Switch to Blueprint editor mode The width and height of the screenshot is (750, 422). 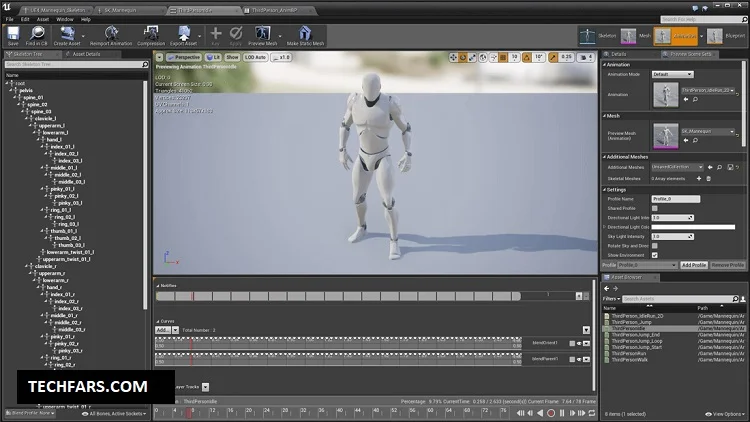tap(726, 36)
